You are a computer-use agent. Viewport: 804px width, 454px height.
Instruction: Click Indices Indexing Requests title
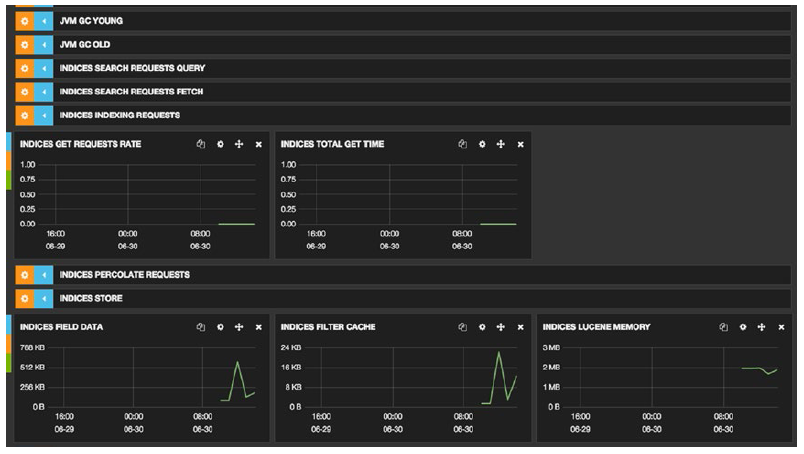(119, 115)
